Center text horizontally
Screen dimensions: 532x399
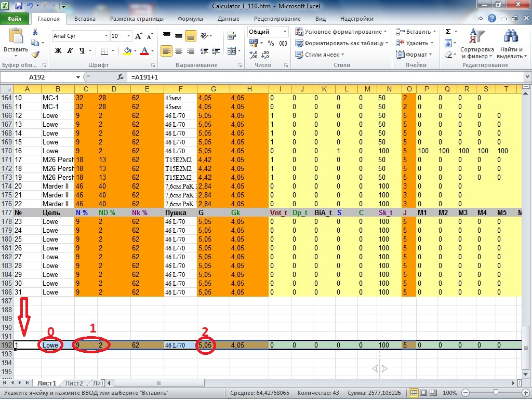tap(179, 51)
